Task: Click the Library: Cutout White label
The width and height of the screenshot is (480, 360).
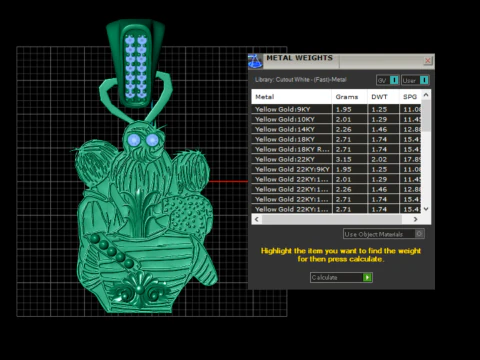Action: coord(301,80)
